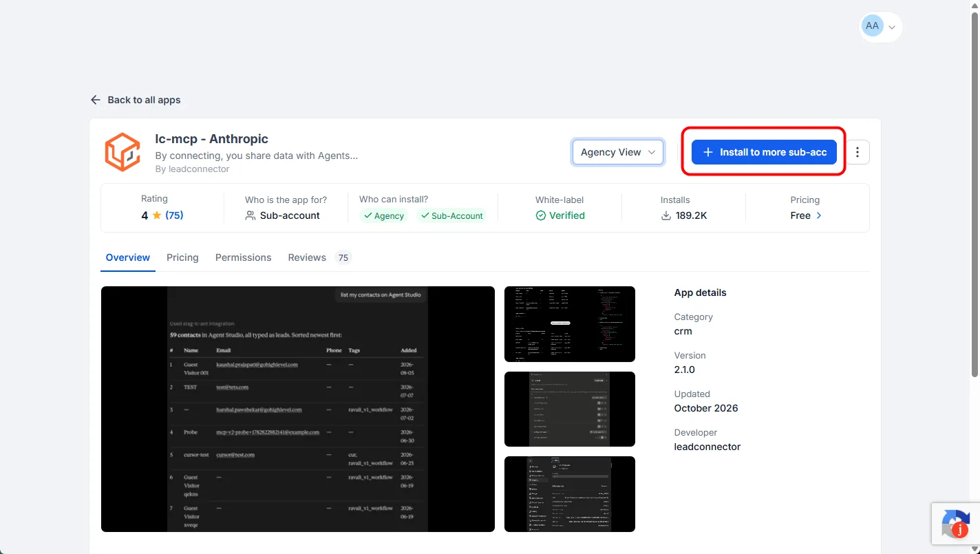Click the star rating icon
The width and height of the screenshot is (980, 554).
157,215
